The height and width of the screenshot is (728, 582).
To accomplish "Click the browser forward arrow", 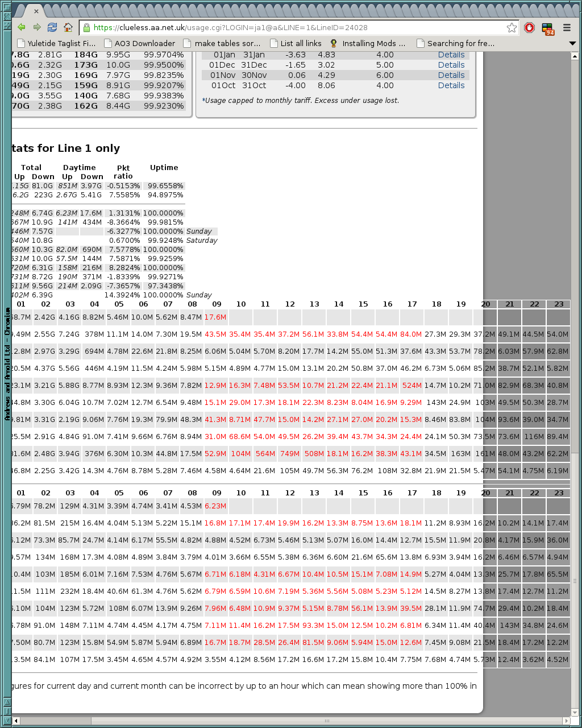I will [x=37, y=27].
